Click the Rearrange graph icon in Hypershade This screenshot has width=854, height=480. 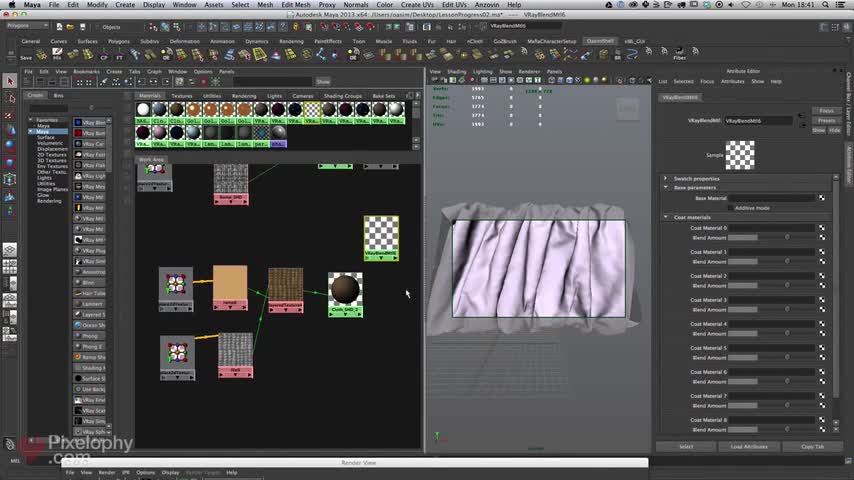[x=116, y=82]
